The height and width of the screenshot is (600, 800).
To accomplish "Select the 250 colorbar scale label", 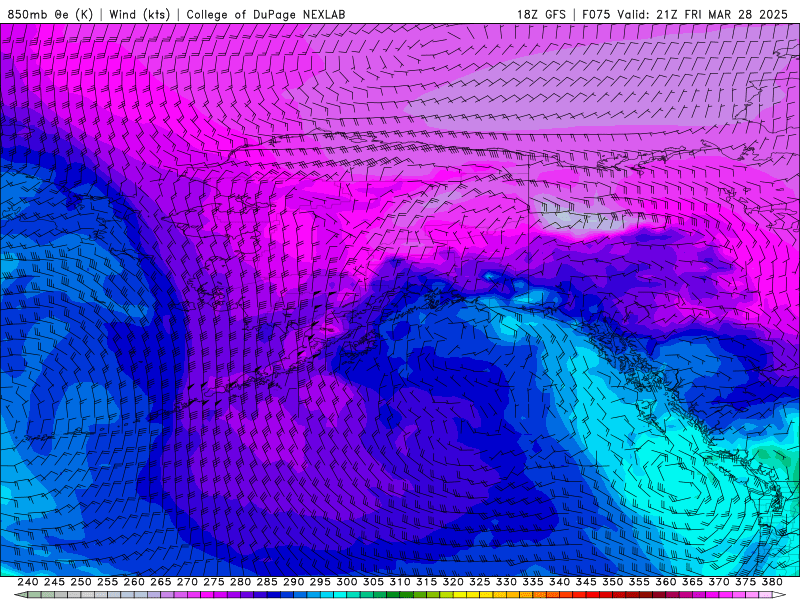I will [x=81, y=582].
